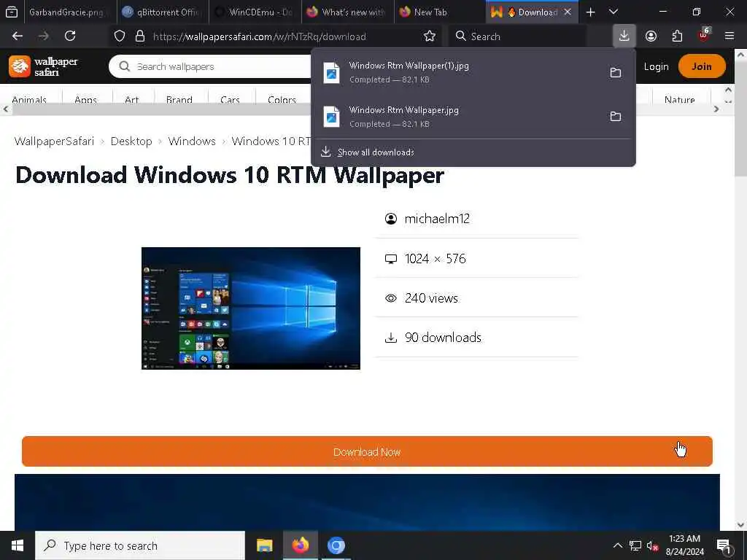The width and height of the screenshot is (747, 560).
Task: Select the Cars category
Action: point(230,99)
